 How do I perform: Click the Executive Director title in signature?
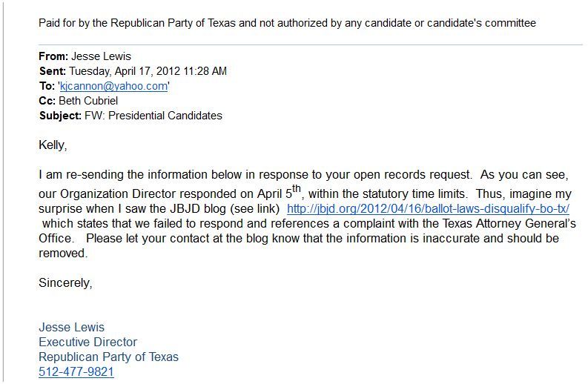[88, 342]
